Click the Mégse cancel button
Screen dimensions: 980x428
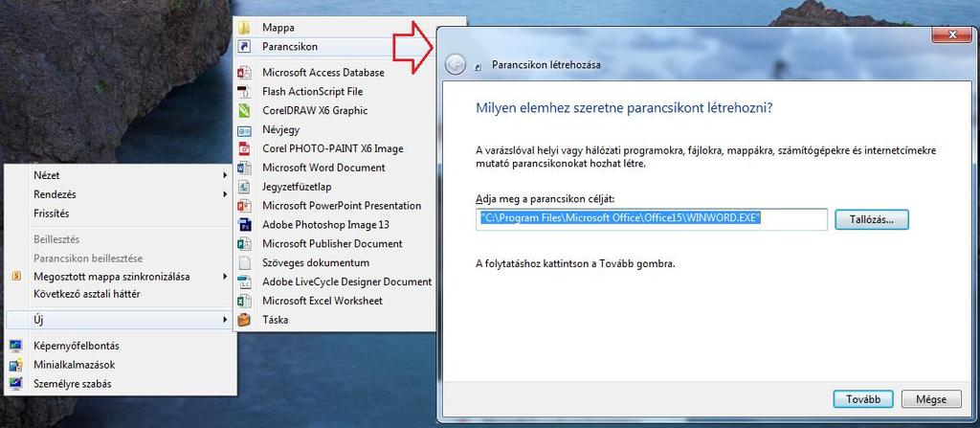930,399
